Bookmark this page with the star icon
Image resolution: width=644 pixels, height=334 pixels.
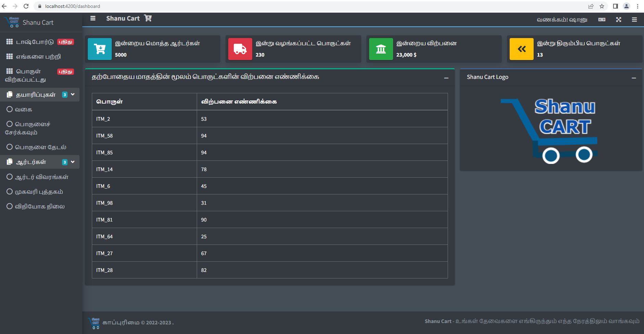pyautogui.click(x=602, y=6)
